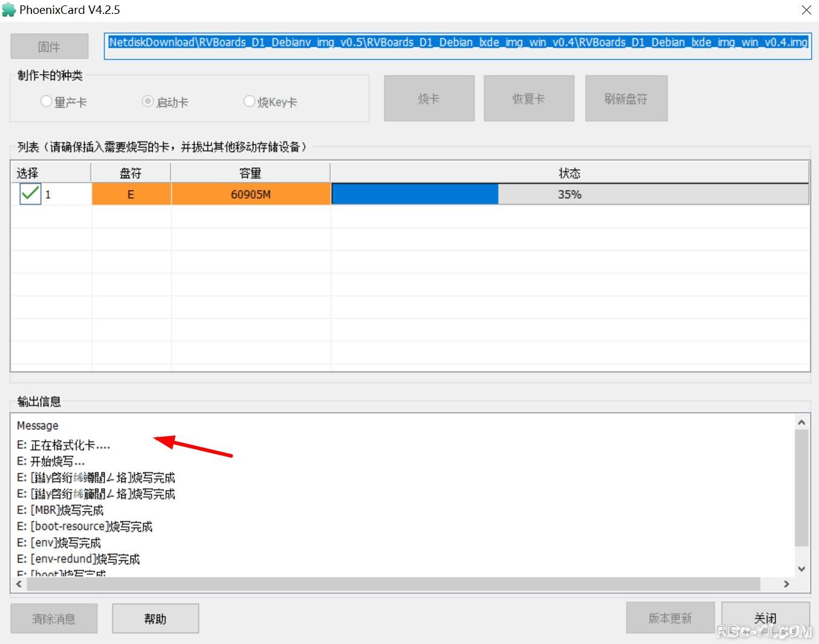
Task: Click the 正在格式化卡 log line
Action: [x=63, y=446]
